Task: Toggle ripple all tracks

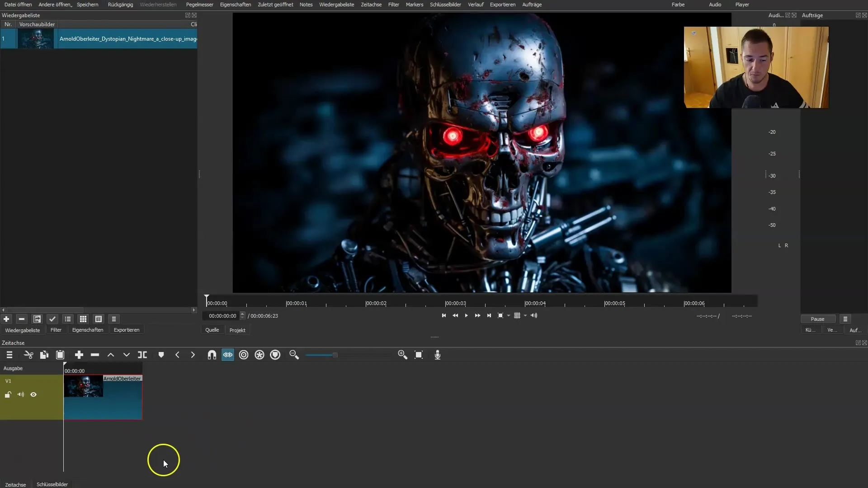Action: point(259,355)
